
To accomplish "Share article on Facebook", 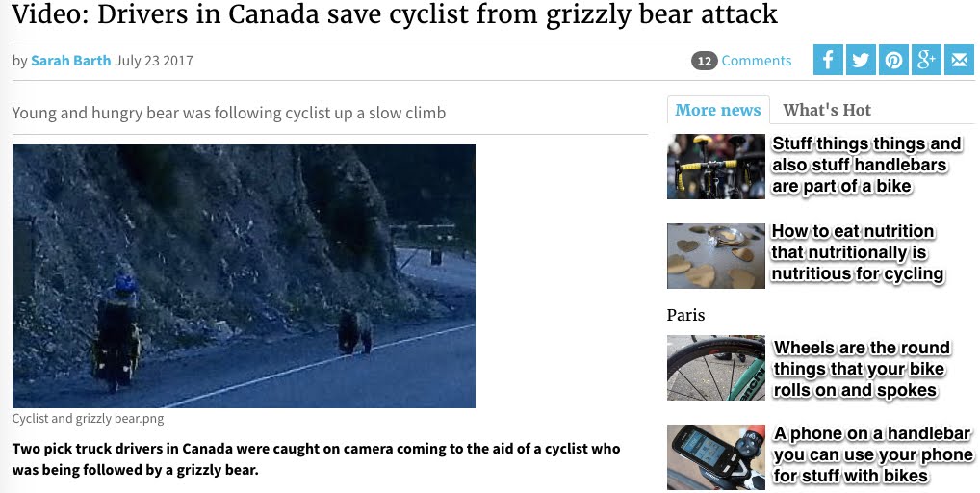I will pos(828,60).
